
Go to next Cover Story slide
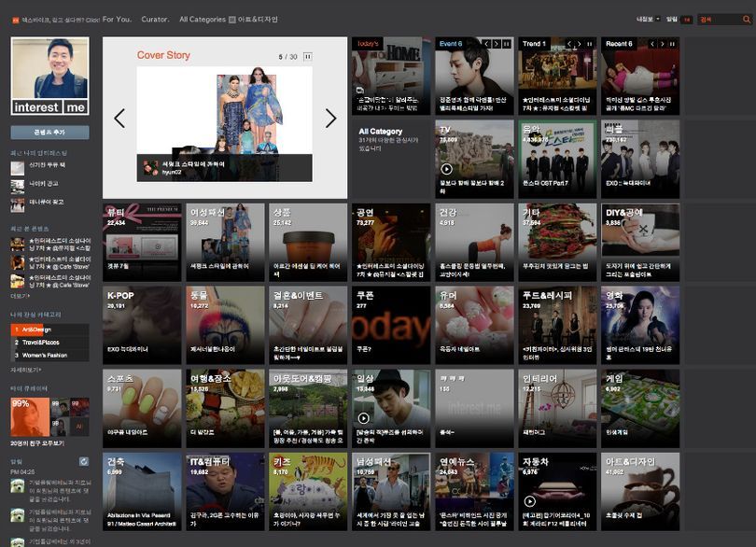coord(330,119)
